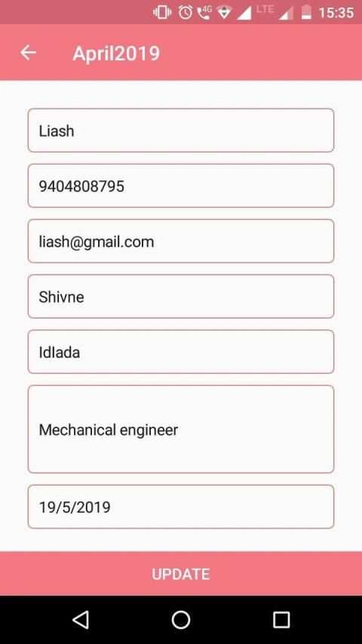
Task: Tap the April2019 header title
Action: [x=116, y=54]
